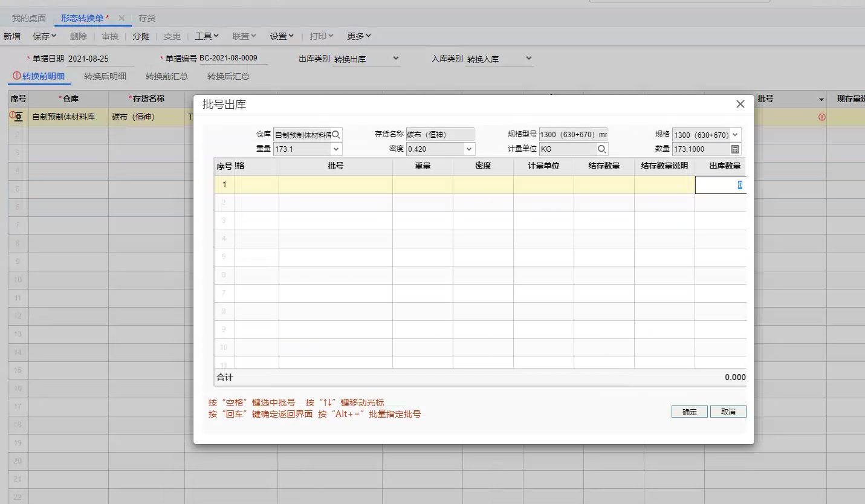Click the 计量单位 column header in the dialog grid
This screenshot has height=504, width=865.
(x=543, y=166)
